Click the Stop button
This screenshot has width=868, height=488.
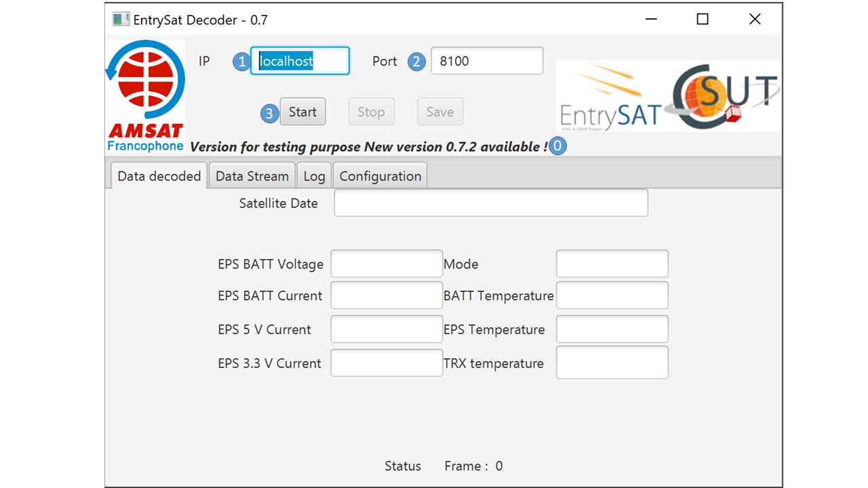coord(371,112)
